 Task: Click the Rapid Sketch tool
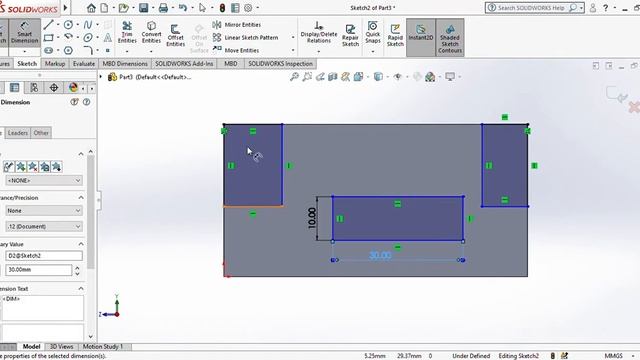[395, 35]
